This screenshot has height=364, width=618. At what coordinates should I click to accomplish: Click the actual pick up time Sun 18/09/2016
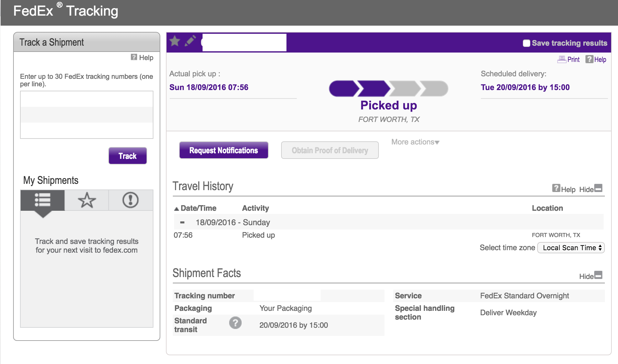tap(209, 87)
